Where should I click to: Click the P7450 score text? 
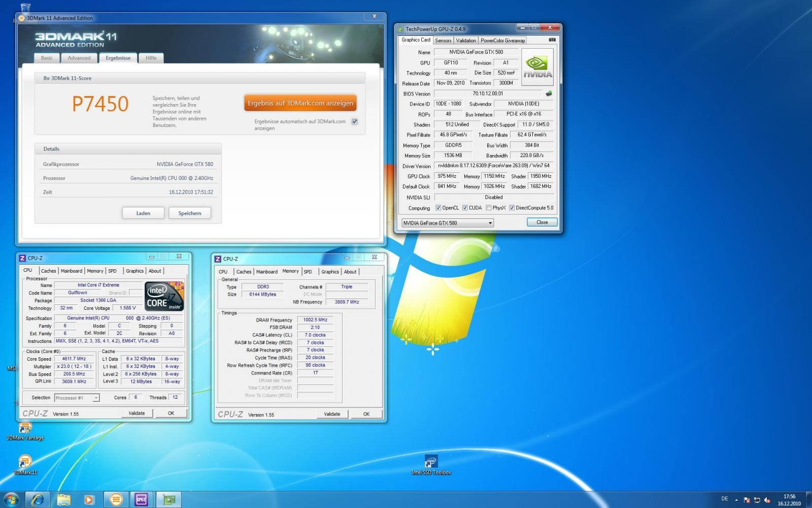[100, 104]
